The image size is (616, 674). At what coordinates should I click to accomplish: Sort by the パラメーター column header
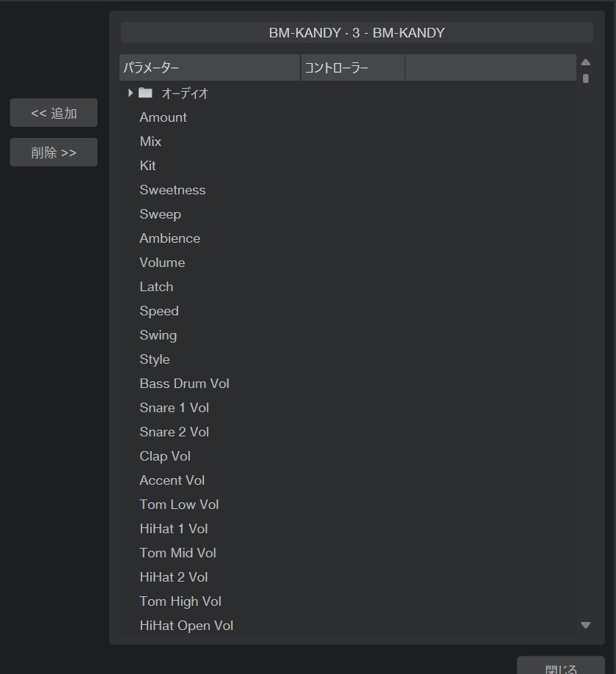point(210,68)
